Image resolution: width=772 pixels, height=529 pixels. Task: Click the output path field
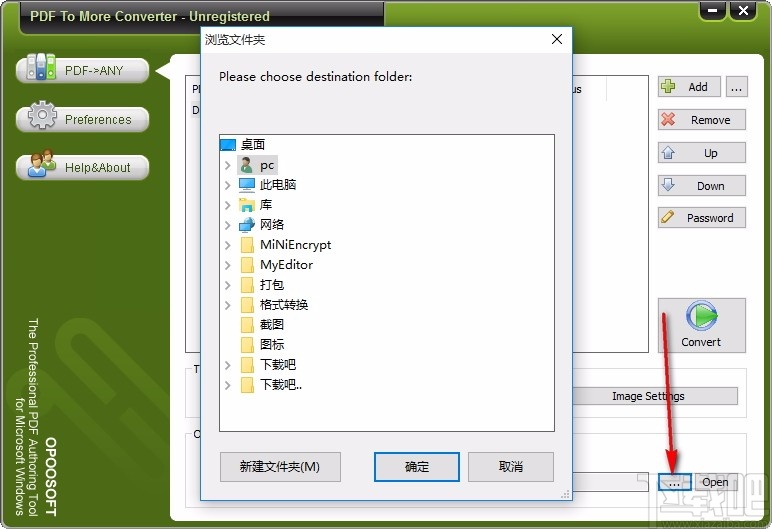click(610, 482)
